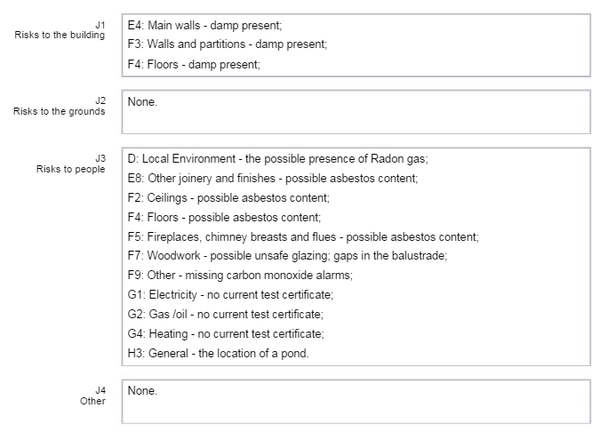Select the 'H3: General - location of a pond' line
Viewport: 600px width, 432px height.
(218, 353)
